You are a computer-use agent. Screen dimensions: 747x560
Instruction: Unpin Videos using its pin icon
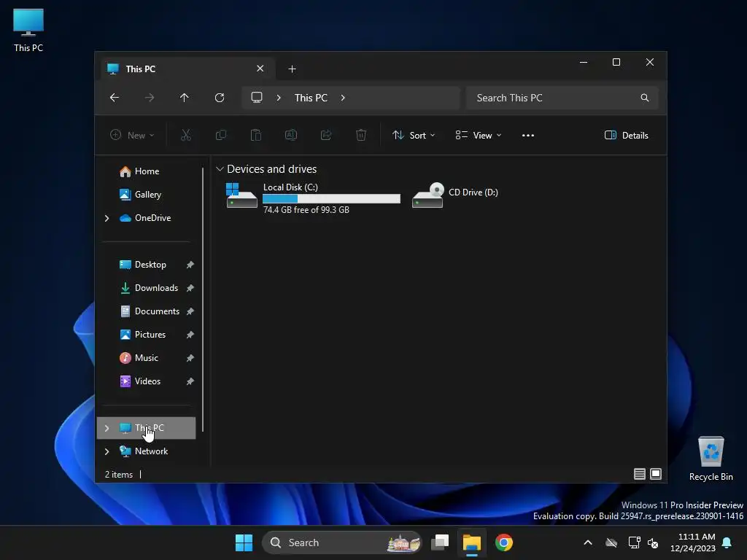[x=190, y=381]
